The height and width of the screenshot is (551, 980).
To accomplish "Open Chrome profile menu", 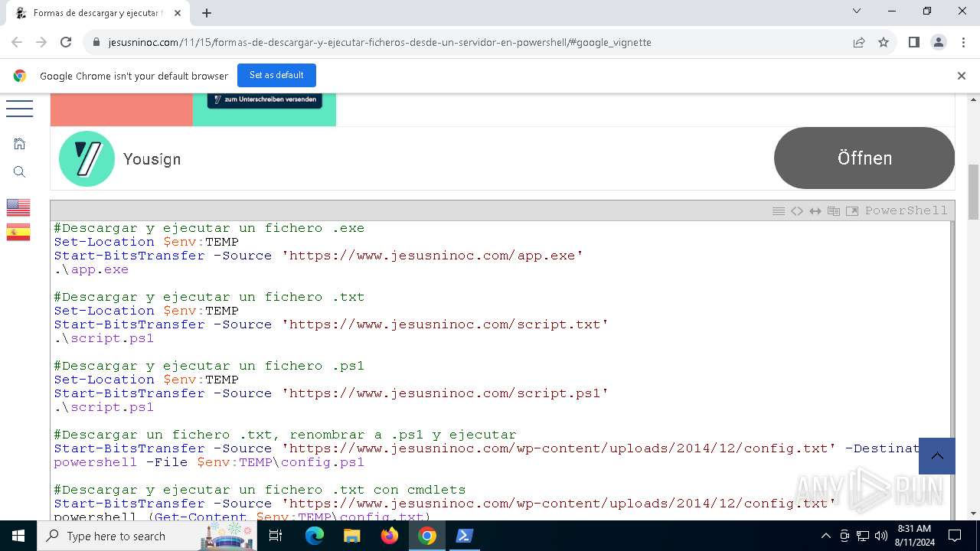I will coord(939,42).
